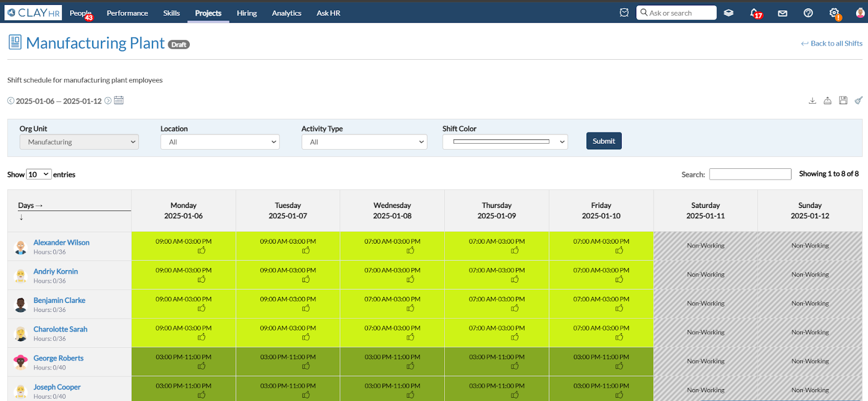
Task: Open the calendar date picker icon
Action: 119,100
